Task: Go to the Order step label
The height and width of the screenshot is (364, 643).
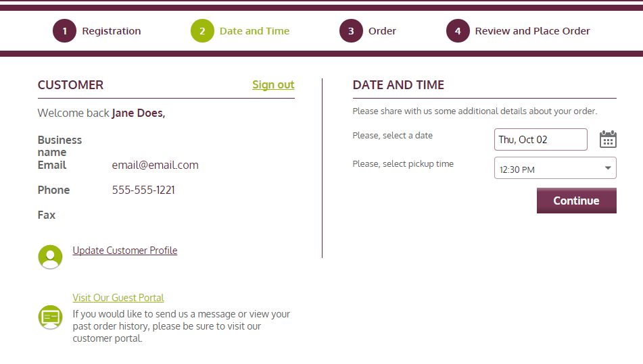Action: 382,31
